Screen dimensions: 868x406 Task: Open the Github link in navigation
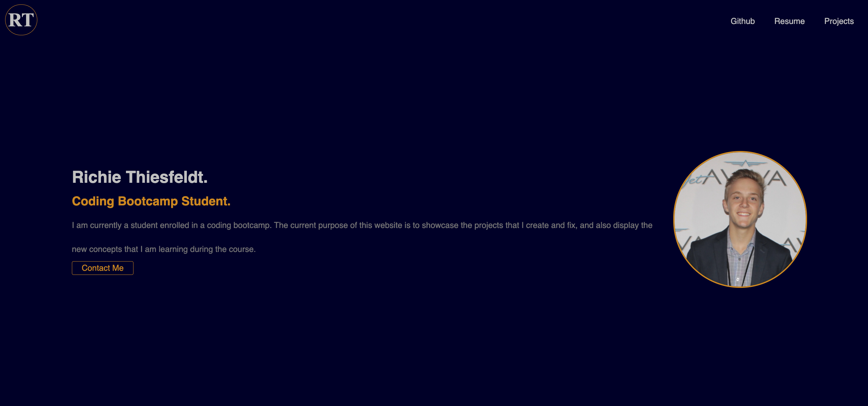coord(742,21)
